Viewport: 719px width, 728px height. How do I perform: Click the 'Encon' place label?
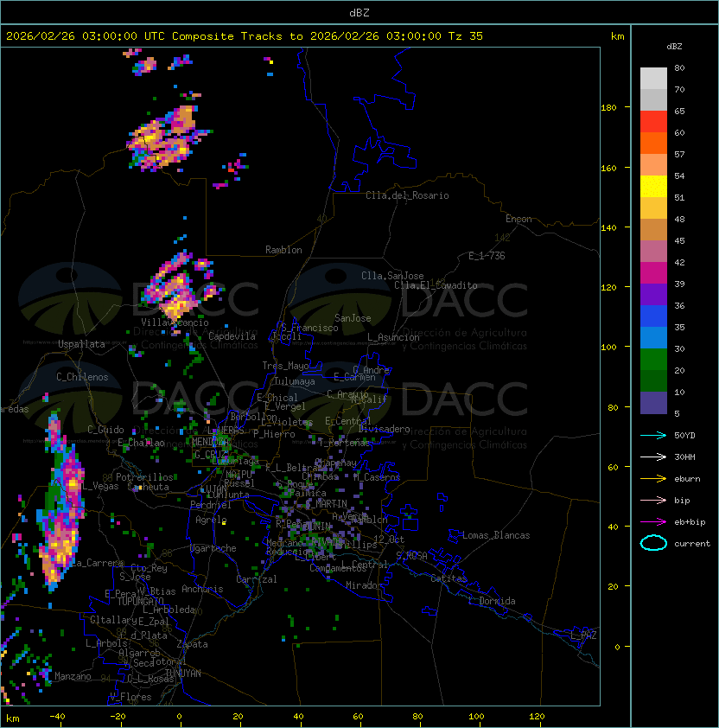click(519, 219)
